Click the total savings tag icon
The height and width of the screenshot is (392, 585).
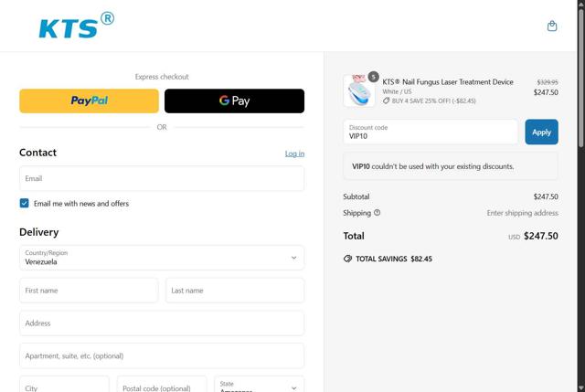click(347, 259)
